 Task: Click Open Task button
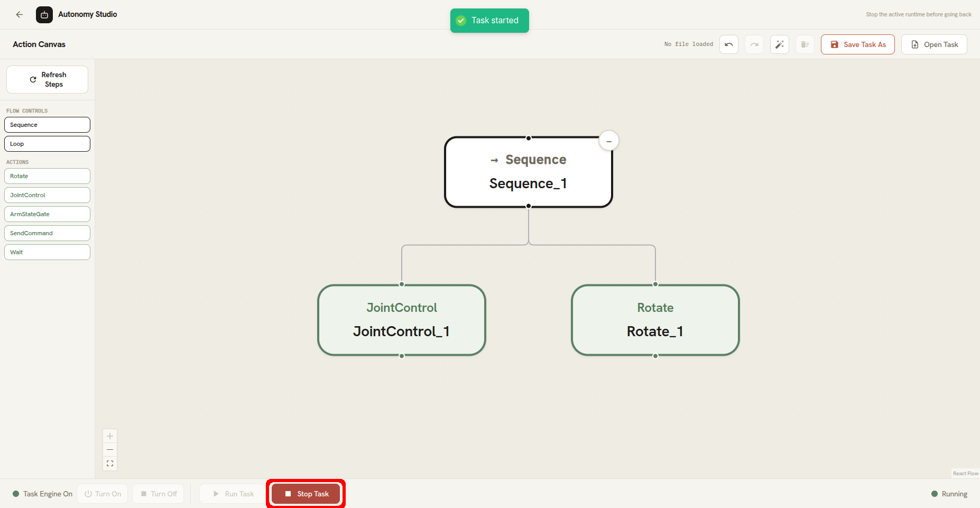coord(934,44)
